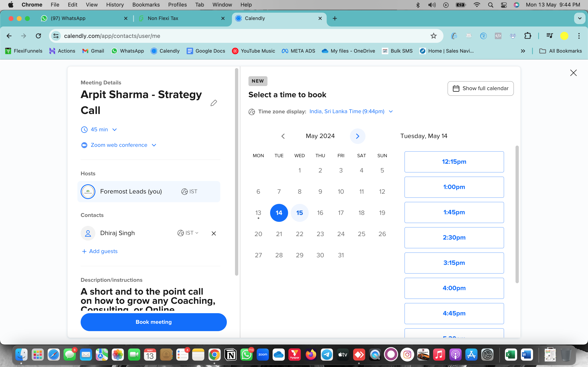Remove Dhiraj Singh from contacts
Image resolution: width=588 pixels, height=367 pixels.
pyautogui.click(x=214, y=233)
